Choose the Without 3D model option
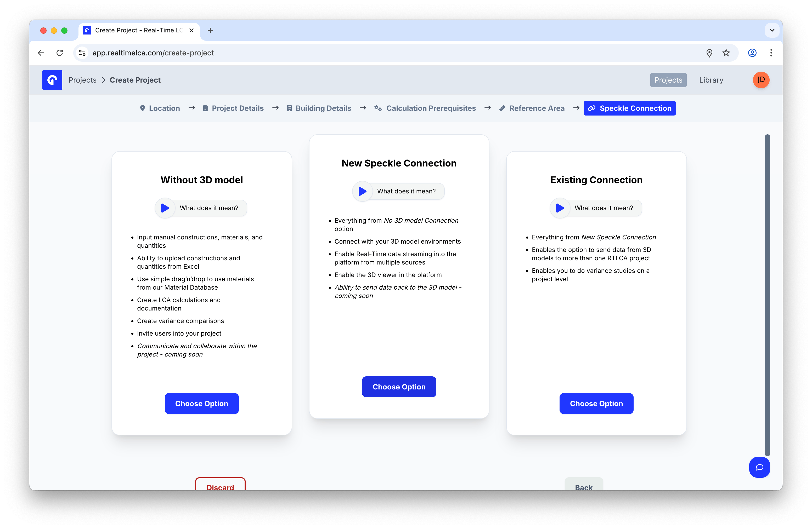This screenshot has height=529, width=812. point(202,404)
